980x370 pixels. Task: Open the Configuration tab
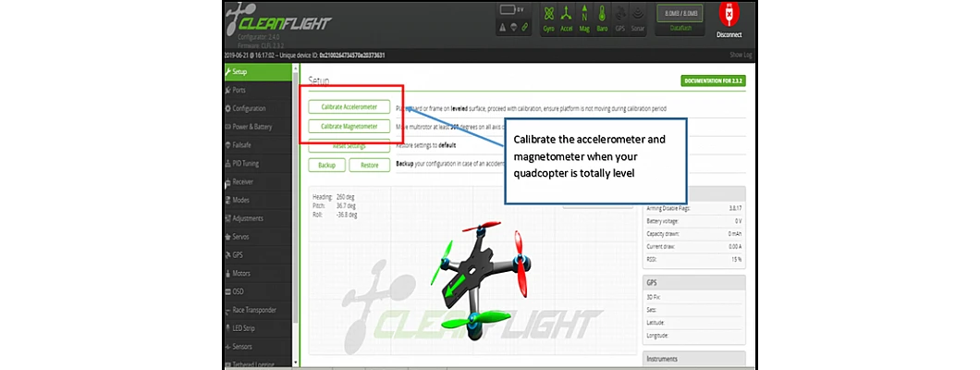click(x=258, y=108)
